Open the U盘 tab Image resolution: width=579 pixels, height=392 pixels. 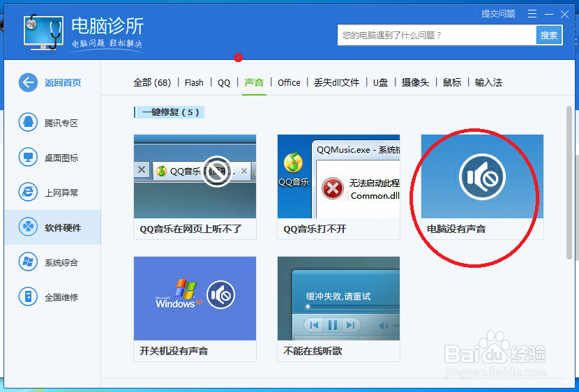380,83
